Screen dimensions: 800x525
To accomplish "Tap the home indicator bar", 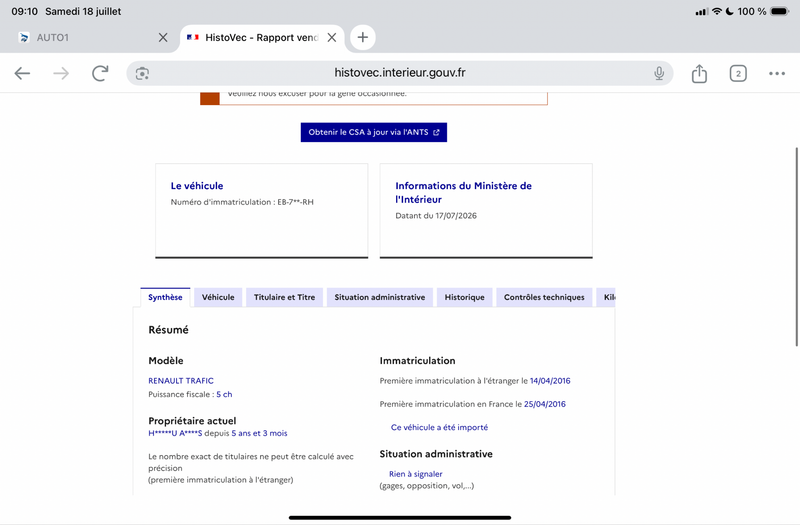I will (x=400, y=517).
